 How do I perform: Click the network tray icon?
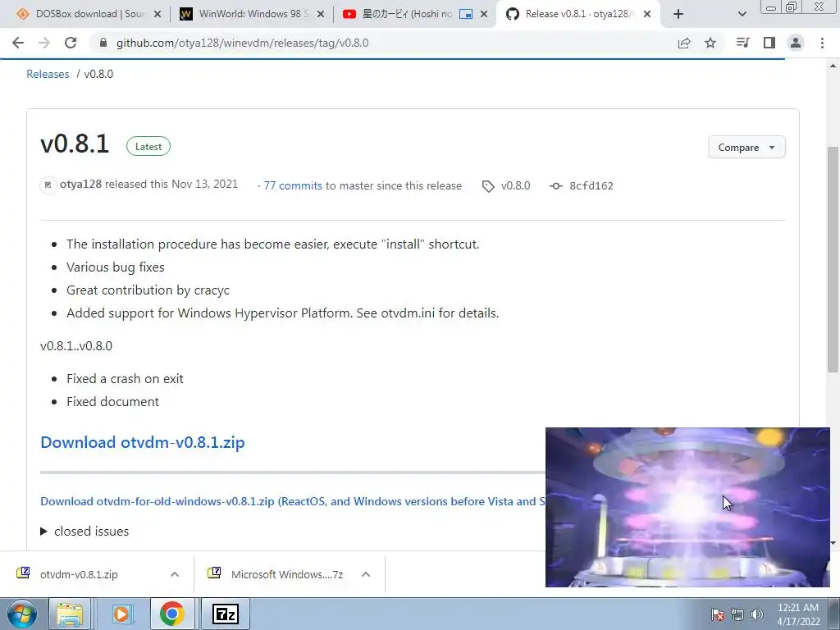pos(737,614)
